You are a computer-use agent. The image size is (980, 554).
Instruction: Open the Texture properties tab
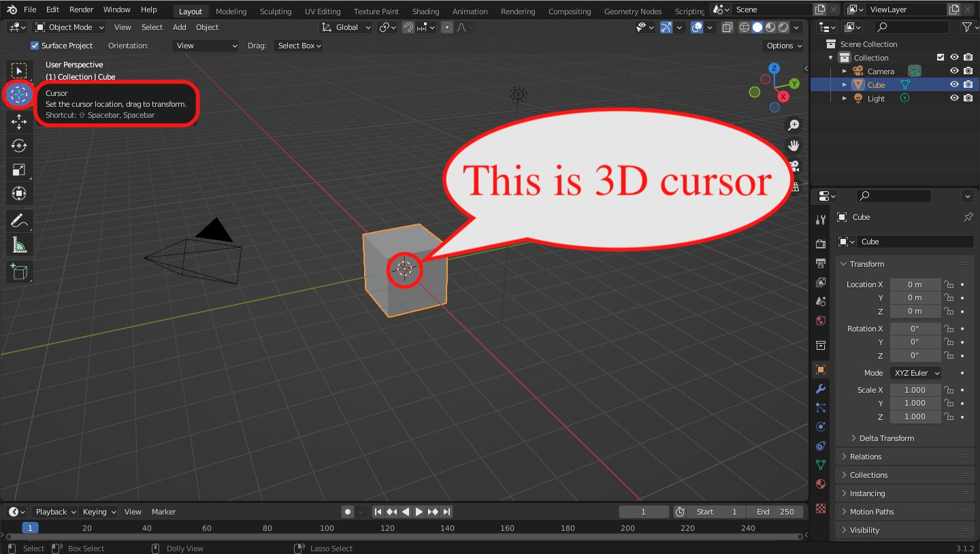(x=821, y=508)
